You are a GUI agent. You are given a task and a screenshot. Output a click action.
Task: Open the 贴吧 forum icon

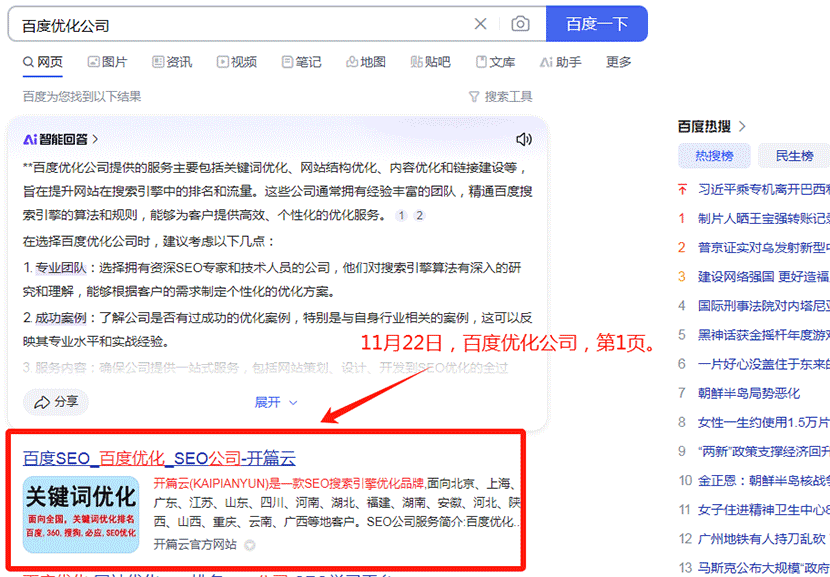(417, 61)
